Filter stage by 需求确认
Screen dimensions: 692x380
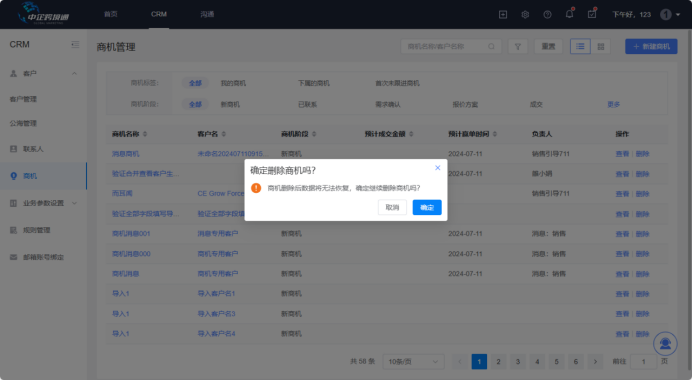(387, 104)
